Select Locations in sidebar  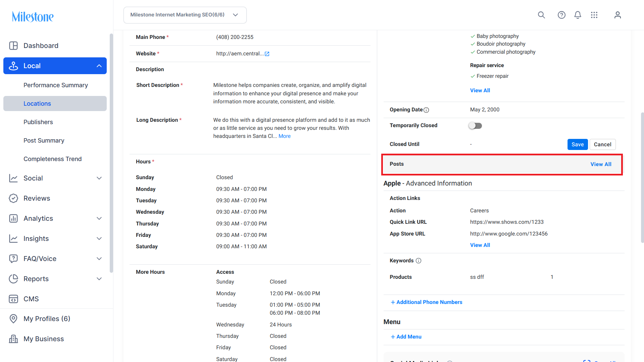(55, 104)
